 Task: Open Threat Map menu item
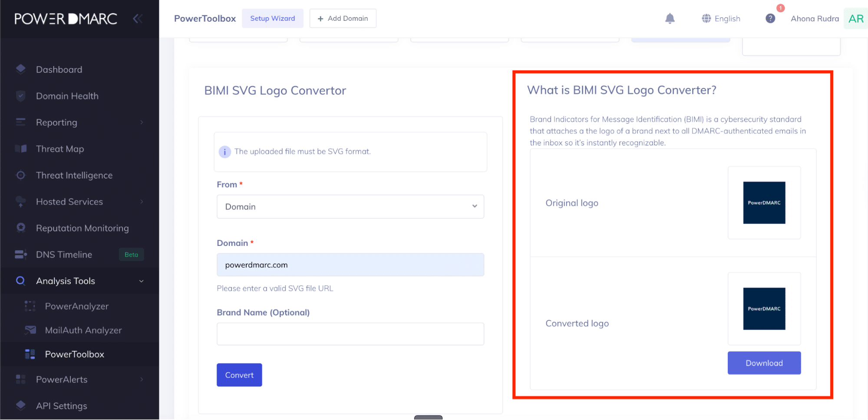[60, 149]
